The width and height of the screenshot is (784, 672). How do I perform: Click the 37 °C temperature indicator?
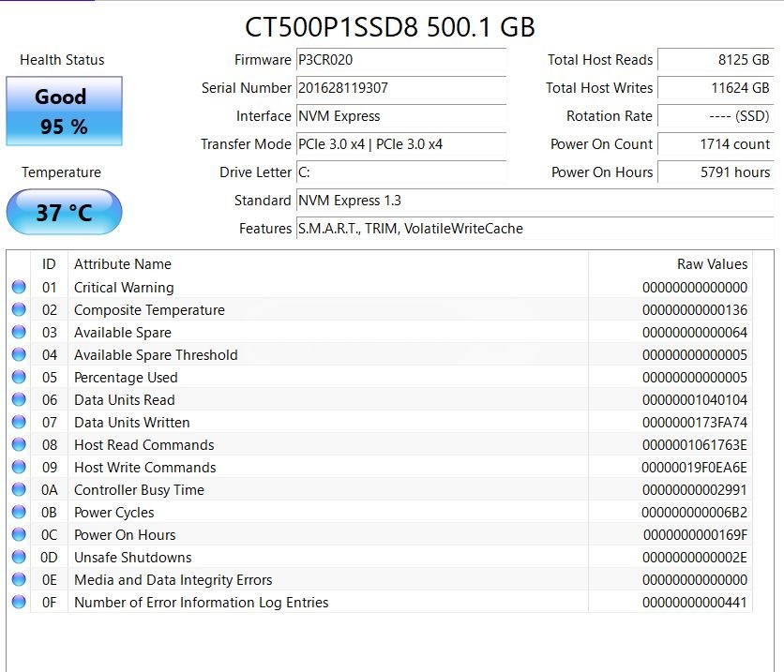click(x=64, y=212)
